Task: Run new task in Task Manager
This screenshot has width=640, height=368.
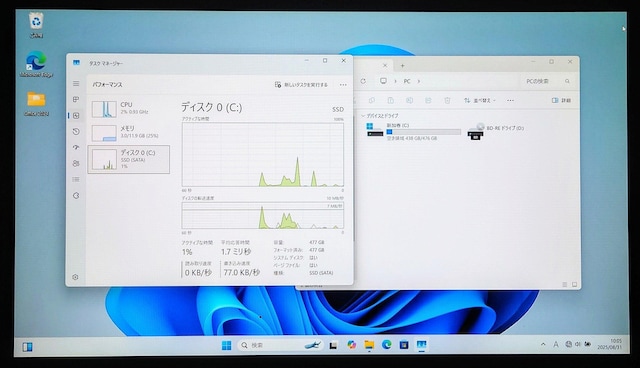Action: [301, 84]
